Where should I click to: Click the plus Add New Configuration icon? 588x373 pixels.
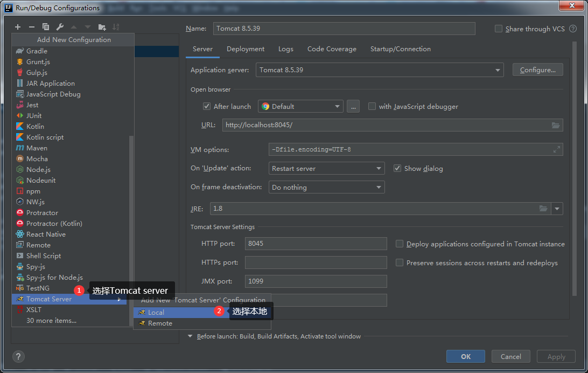pos(18,27)
